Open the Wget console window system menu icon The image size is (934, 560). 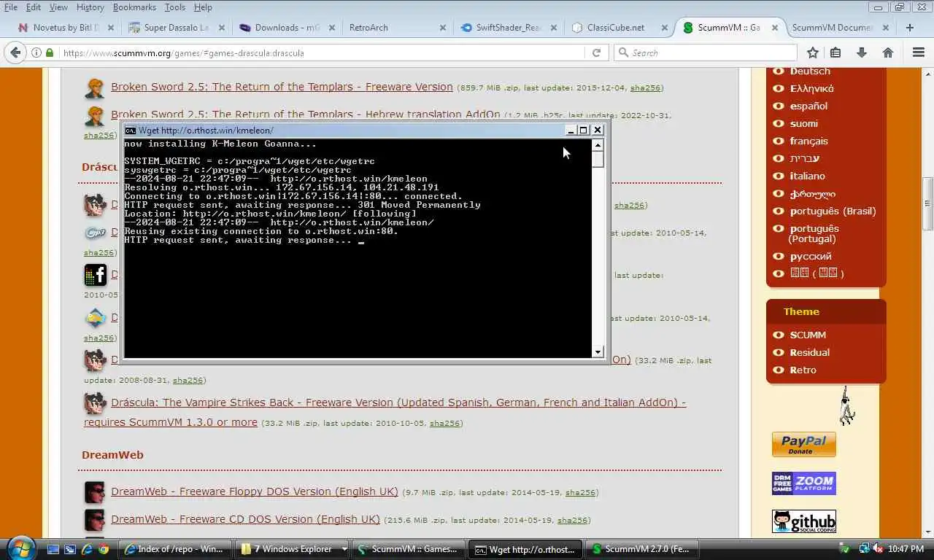click(x=130, y=131)
